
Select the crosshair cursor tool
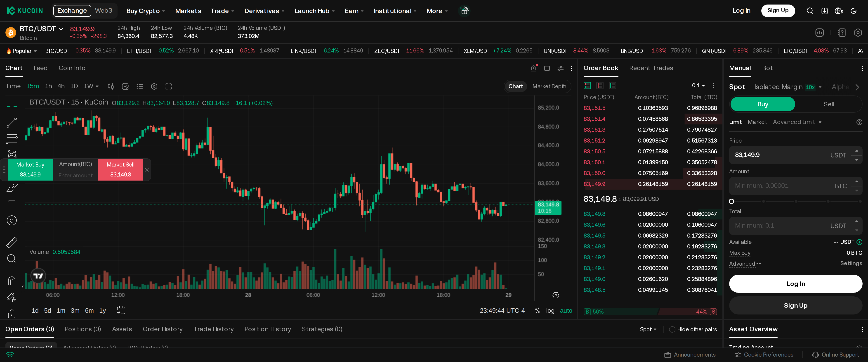(x=12, y=106)
